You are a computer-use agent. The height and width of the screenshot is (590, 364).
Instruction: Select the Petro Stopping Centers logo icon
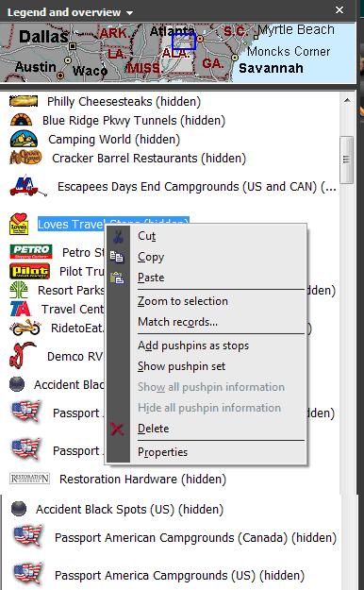click(x=31, y=252)
